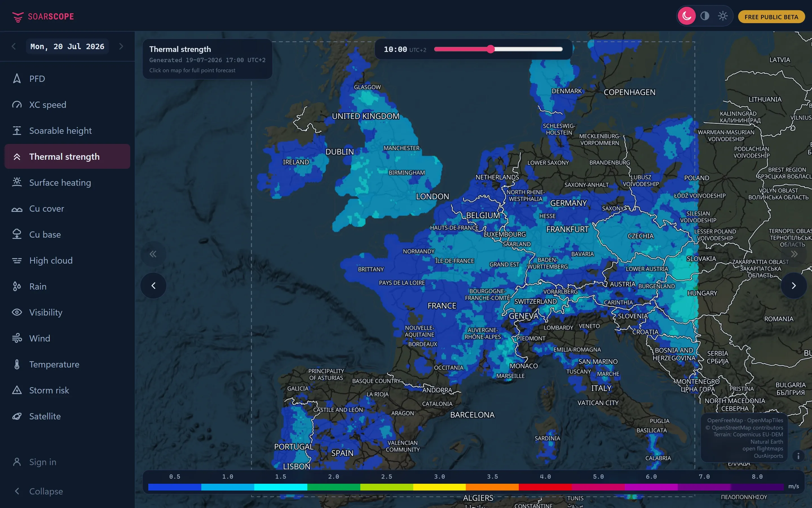812x508 pixels.
Task: Click the Visibility eye icon
Action: (17, 312)
